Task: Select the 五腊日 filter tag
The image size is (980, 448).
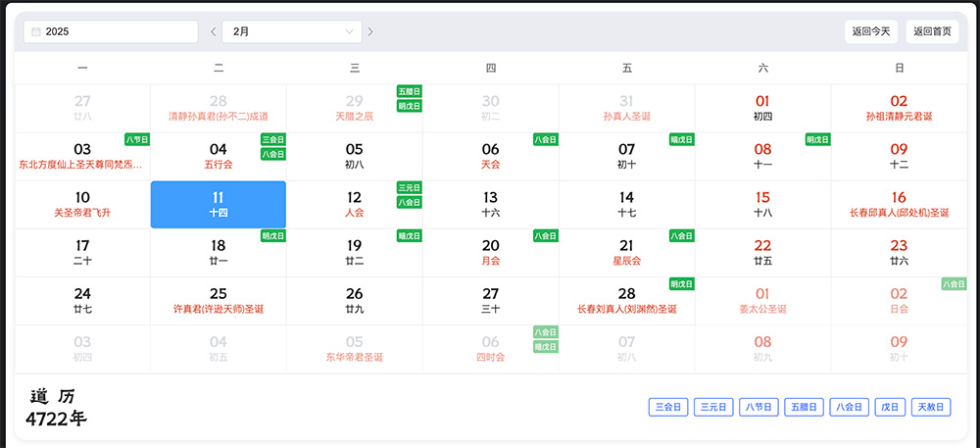Action: click(x=803, y=407)
